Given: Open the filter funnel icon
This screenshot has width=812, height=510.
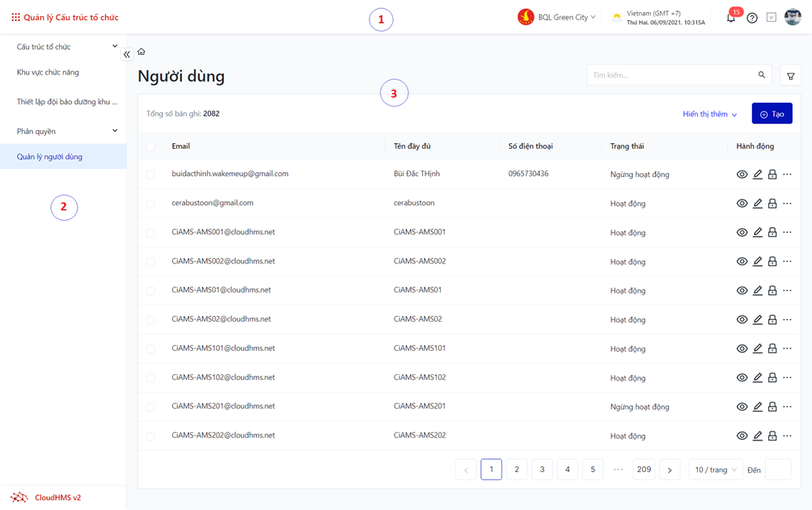Looking at the screenshot, I should point(790,76).
